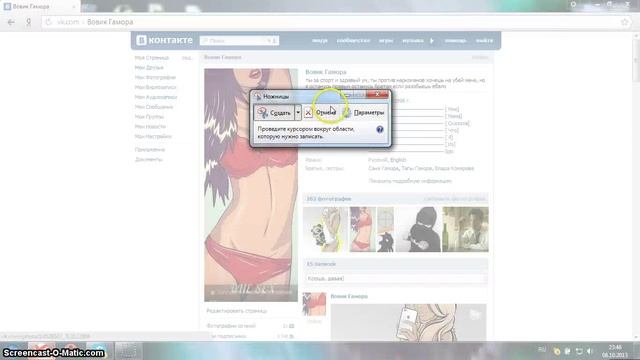This screenshot has width=640, height=360.
Task: Open Приложения in the sidebar
Action: pyautogui.click(x=150, y=150)
